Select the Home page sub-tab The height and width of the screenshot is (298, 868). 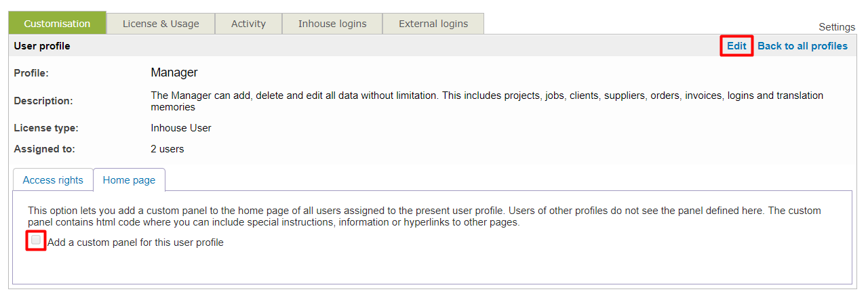coord(129,180)
